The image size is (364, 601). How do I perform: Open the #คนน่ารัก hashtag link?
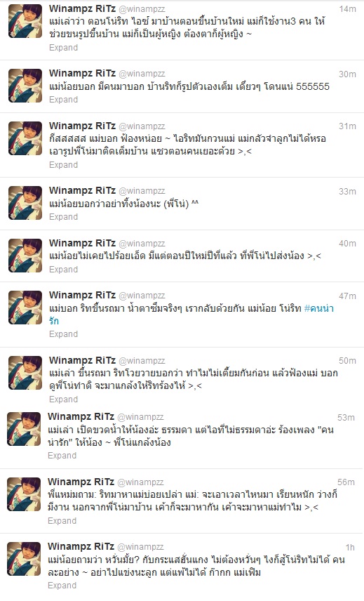[191, 315]
